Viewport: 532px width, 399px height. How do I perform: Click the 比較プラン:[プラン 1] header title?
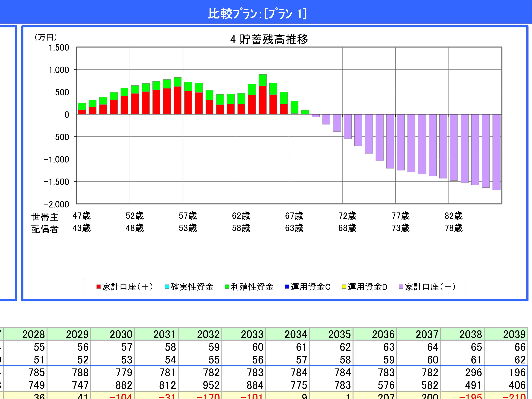pos(257,14)
